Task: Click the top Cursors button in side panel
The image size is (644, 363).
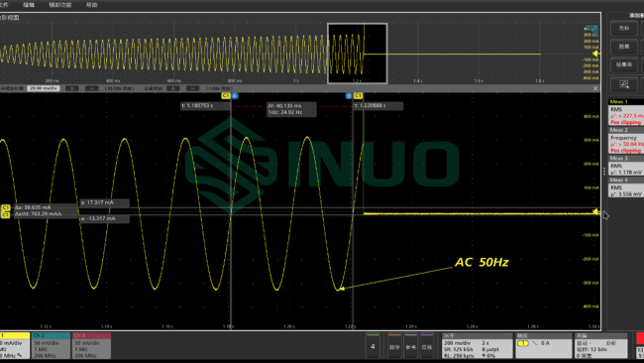Action: pyautogui.click(x=624, y=28)
